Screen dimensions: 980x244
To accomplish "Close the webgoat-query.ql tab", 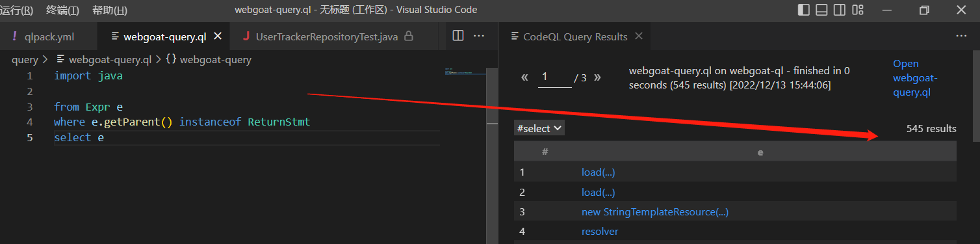I will pyautogui.click(x=218, y=36).
